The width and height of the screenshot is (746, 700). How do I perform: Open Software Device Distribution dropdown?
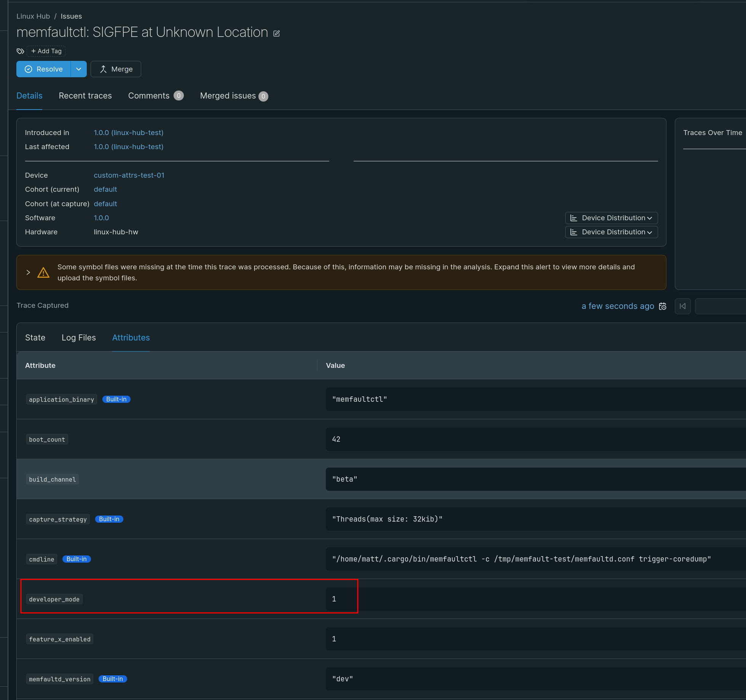612,218
